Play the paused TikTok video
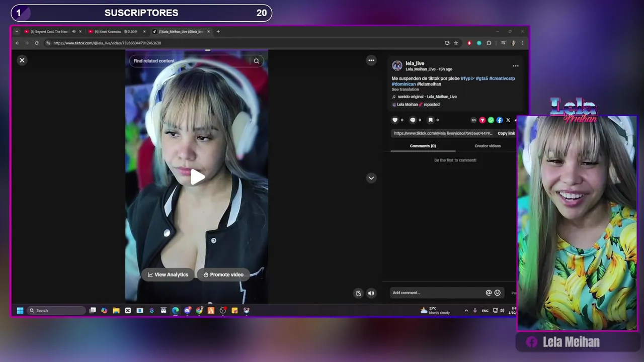 197,177
